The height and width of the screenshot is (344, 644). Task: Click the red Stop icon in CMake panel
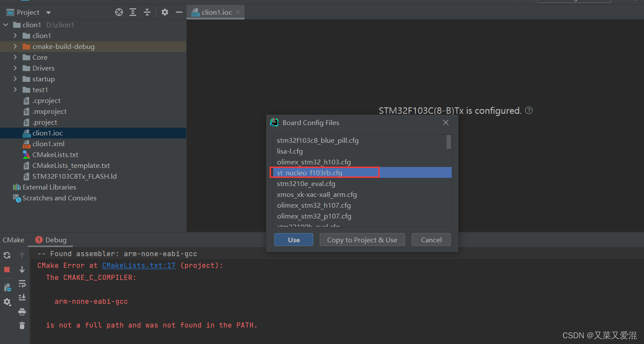click(7, 270)
